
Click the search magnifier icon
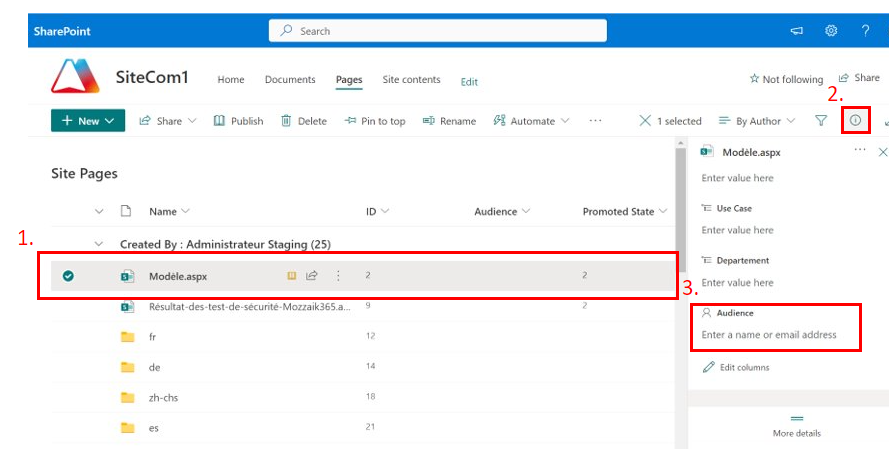pos(286,31)
